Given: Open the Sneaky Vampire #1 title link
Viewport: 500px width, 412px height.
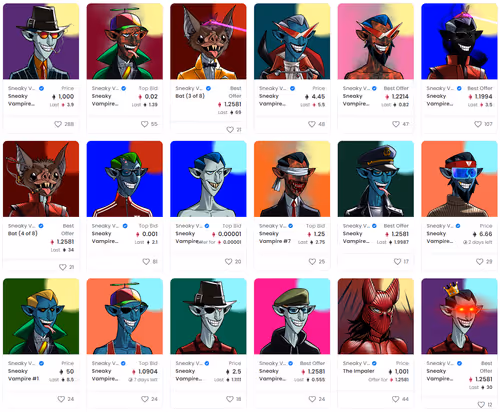Looking at the screenshot, I should pos(24,375).
